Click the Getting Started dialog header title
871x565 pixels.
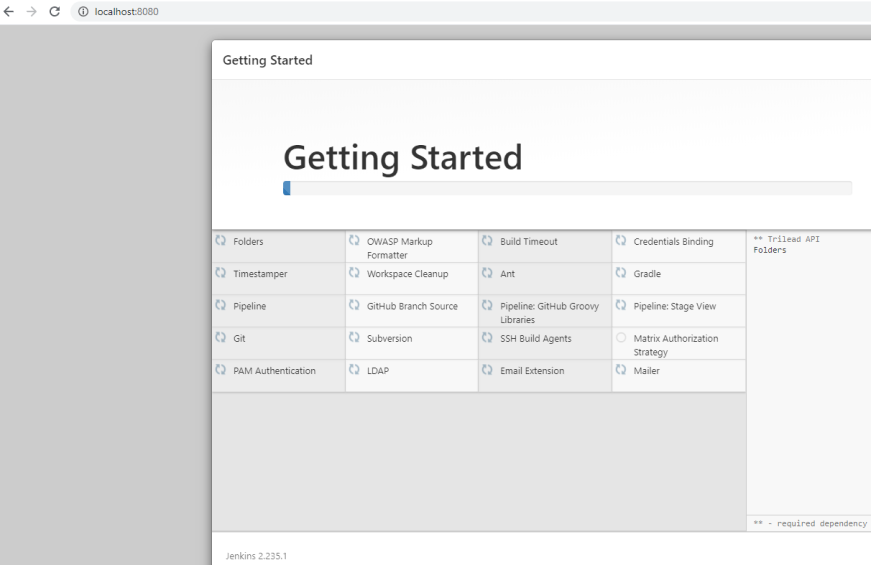tap(267, 60)
